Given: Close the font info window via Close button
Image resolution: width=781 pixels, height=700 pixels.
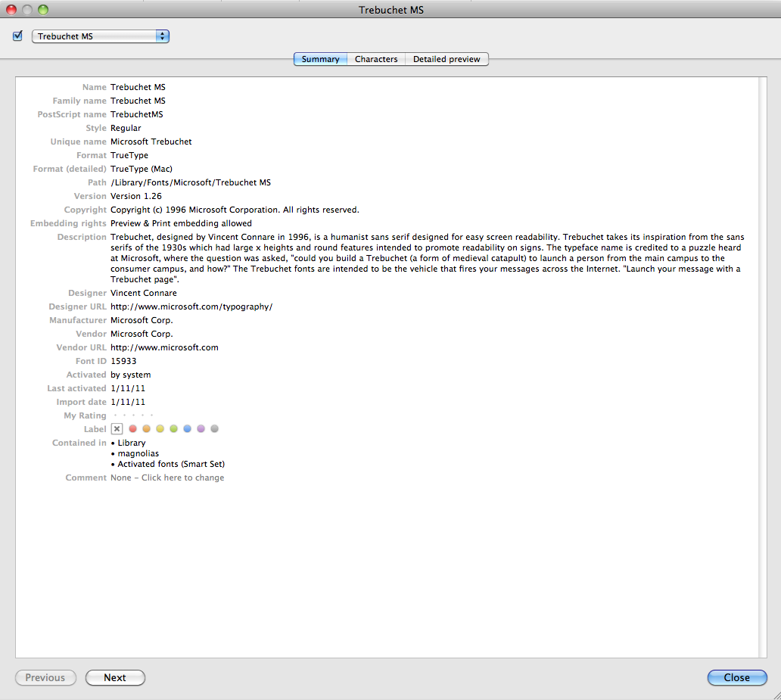Looking at the screenshot, I should [737, 677].
